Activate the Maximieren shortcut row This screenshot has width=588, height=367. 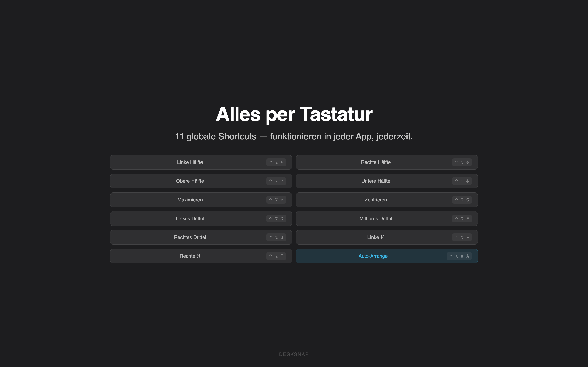201,200
